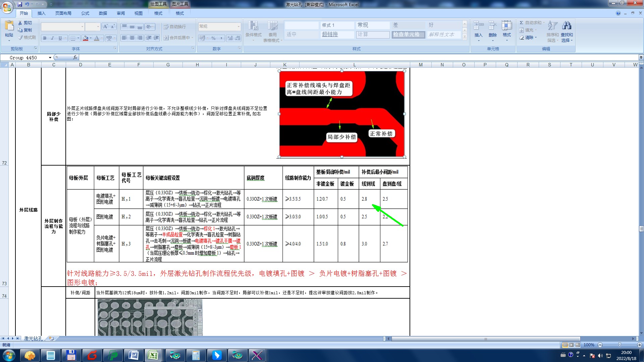Click the Paste (粘贴) icon
This screenshot has height=362, width=644.
[9, 26]
